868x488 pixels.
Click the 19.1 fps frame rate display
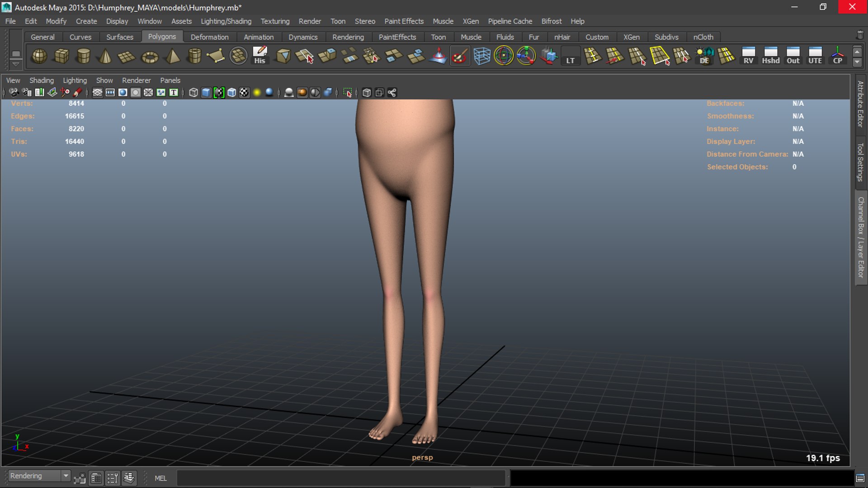823,458
